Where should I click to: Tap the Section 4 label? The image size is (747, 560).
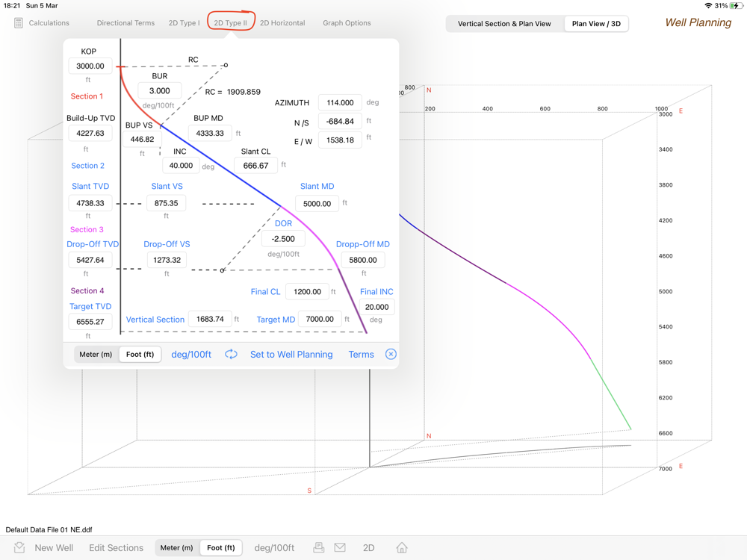[x=87, y=290]
